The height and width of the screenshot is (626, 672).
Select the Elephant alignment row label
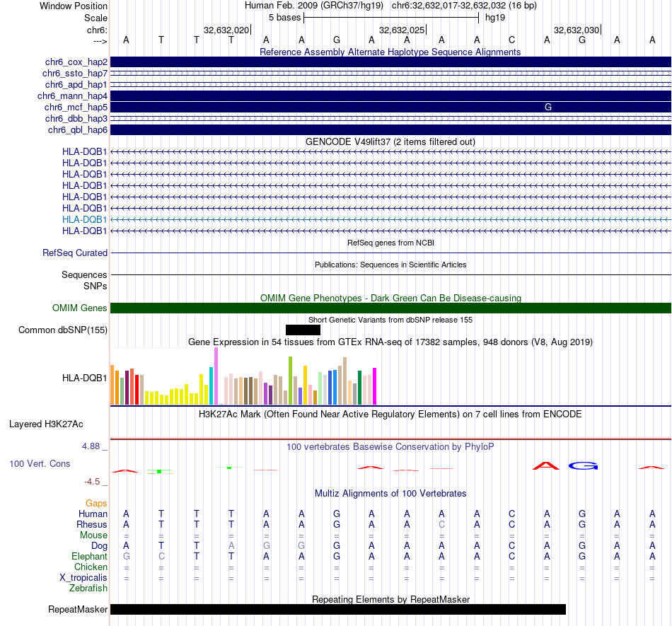[90, 557]
